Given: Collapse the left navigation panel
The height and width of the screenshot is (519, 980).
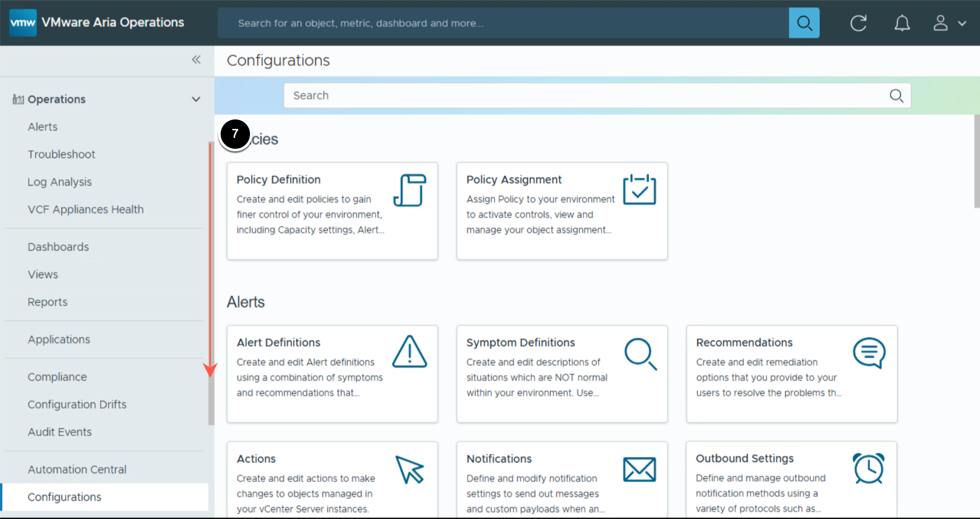Looking at the screenshot, I should click(x=196, y=60).
